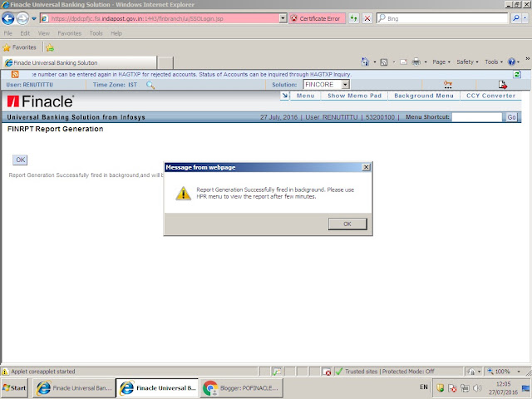Click the red Stop loading icon
The height and width of the screenshot is (399, 532).
(x=367, y=18)
